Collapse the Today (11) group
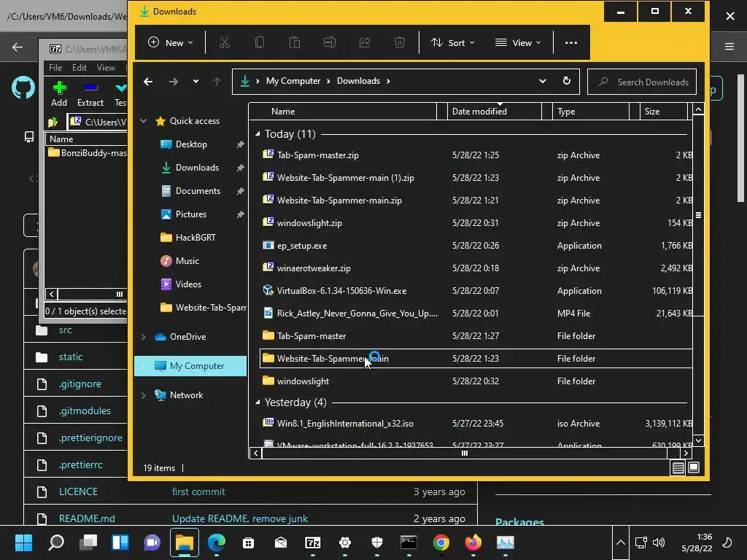This screenshot has height=560, width=747. [258, 134]
